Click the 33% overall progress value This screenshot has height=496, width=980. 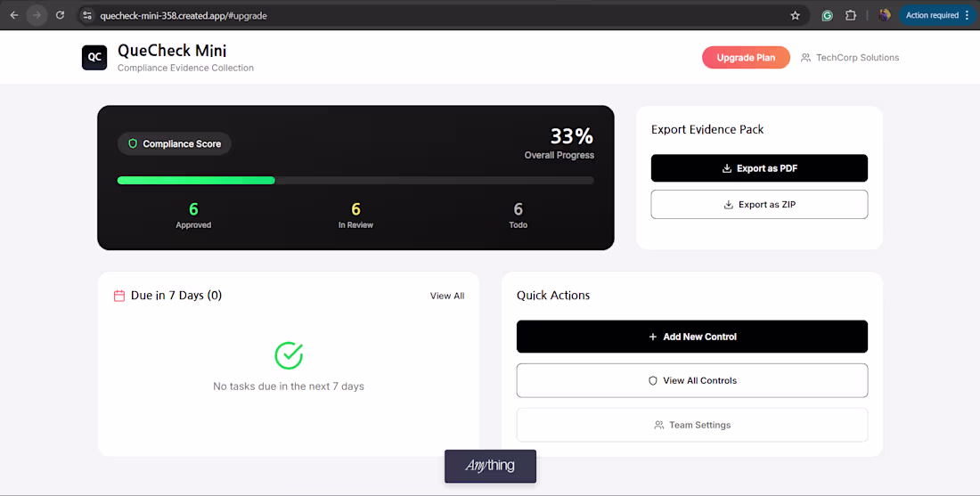[571, 135]
